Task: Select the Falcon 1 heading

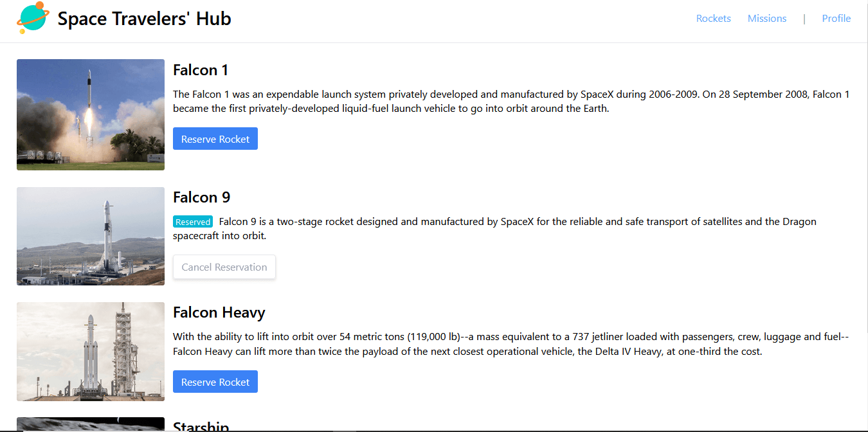Action: [x=201, y=70]
